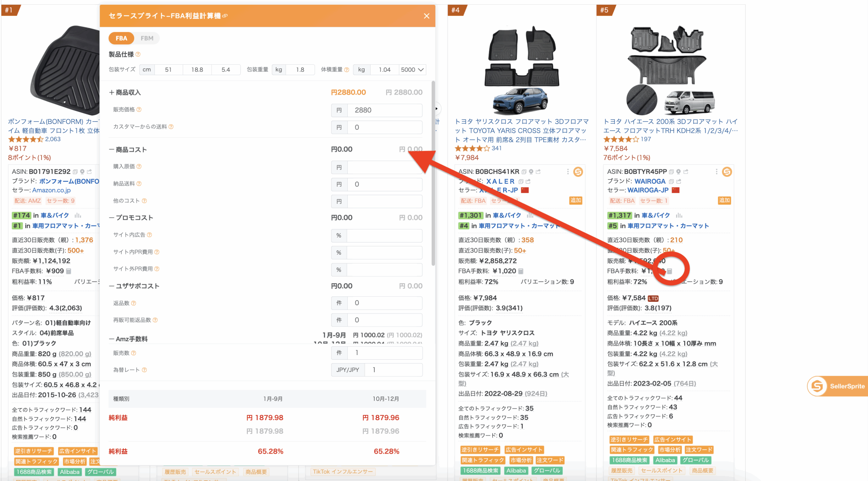Show help for 販売数
This screenshot has height=481, width=868.
click(134, 353)
